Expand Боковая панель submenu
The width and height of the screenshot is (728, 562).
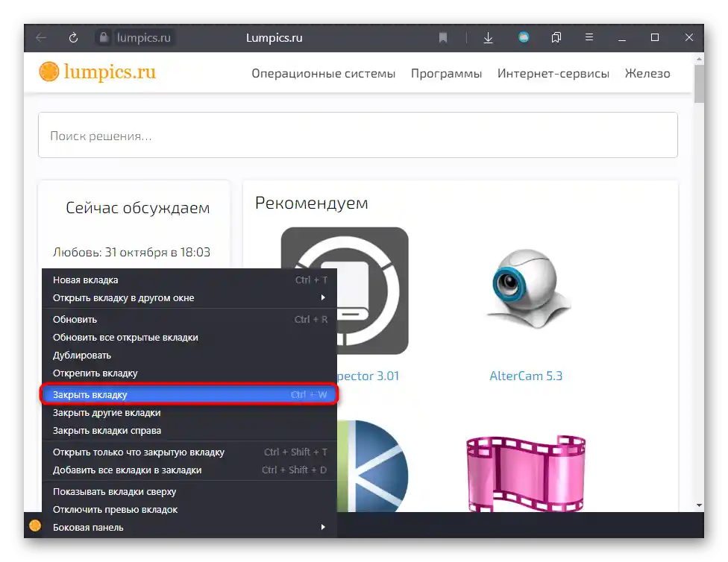189,527
